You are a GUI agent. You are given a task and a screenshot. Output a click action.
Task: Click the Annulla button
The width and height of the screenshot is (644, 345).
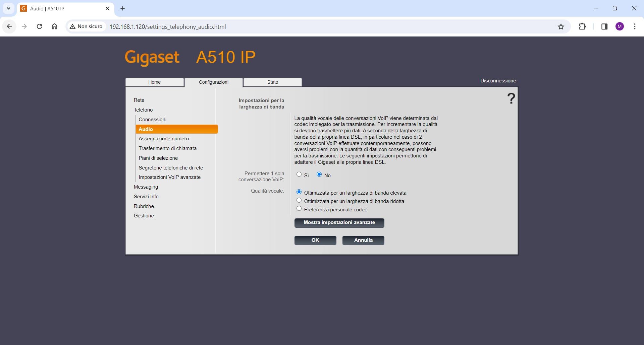363,240
